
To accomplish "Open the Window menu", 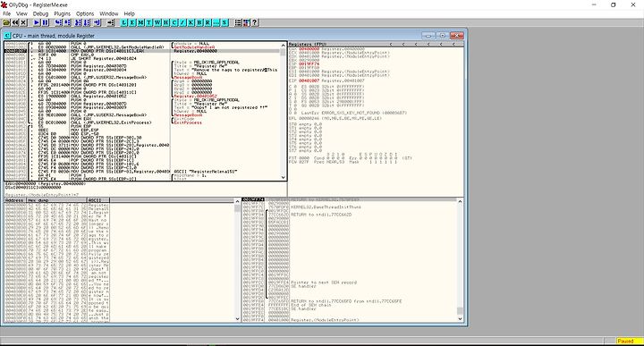I will tap(109, 13).
